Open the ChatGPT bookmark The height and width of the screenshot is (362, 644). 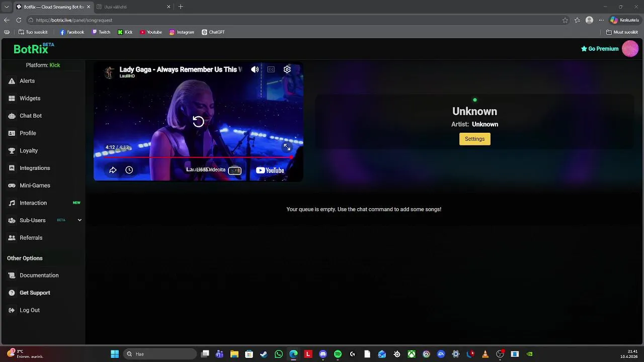(x=213, y=32)
